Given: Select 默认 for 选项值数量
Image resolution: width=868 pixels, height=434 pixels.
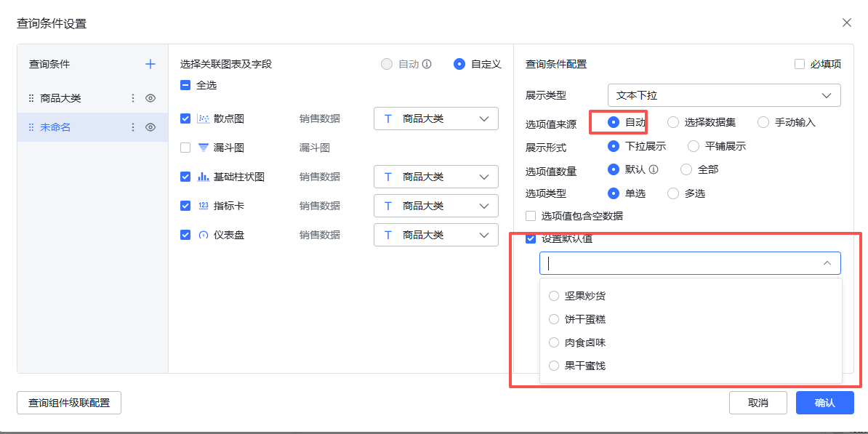Looking at the screenshot, I should [614, 169].
